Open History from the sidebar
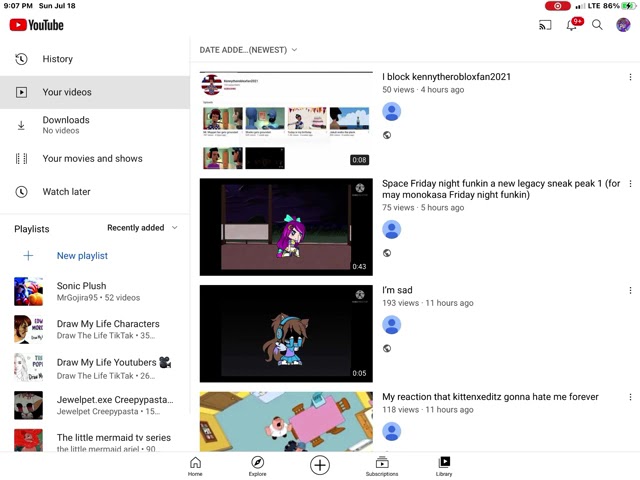 [x=95, y=59]
